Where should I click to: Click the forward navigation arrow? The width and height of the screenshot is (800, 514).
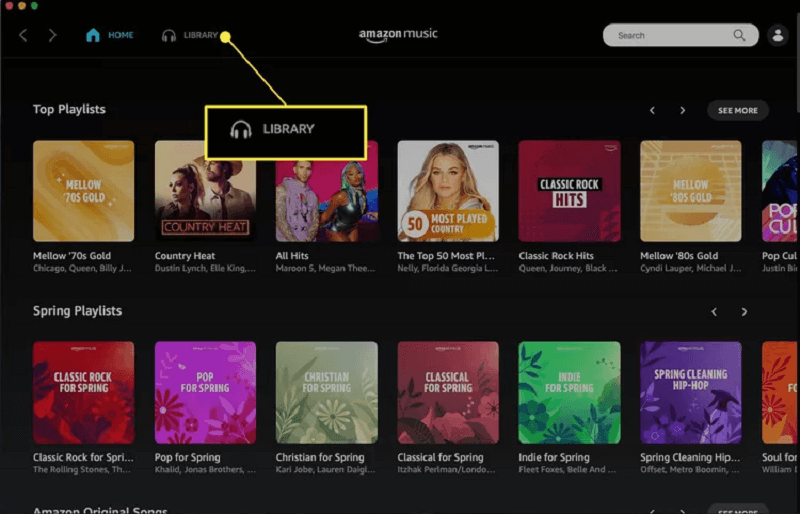point(52,36)
